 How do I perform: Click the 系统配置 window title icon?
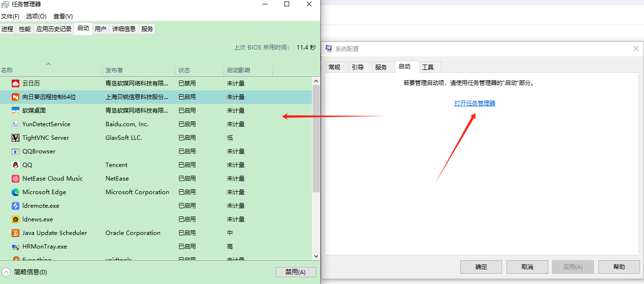329,49
